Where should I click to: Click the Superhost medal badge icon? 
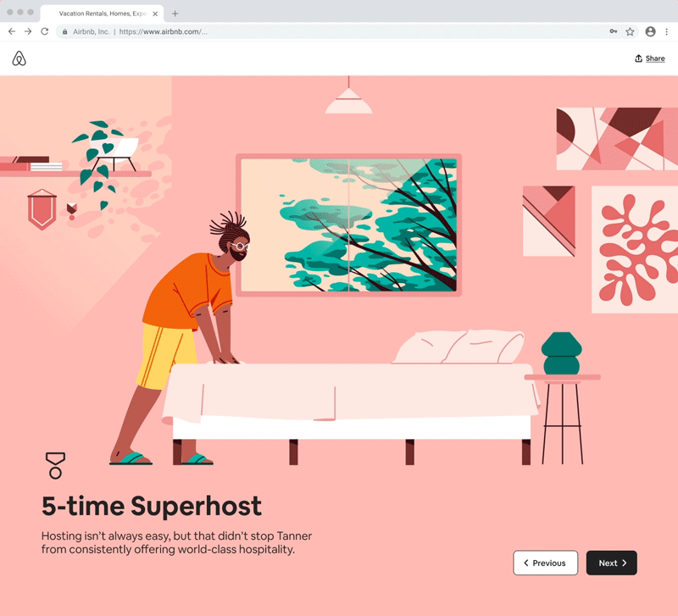tap(55, 465)
